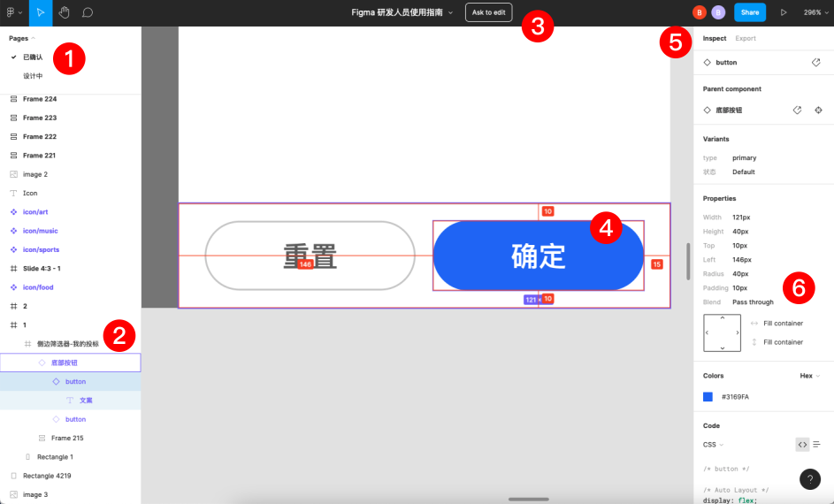Viewport: 834px width, 504px height.
Task: Open the 296% zoom dropdown
Action: [816, 12]
